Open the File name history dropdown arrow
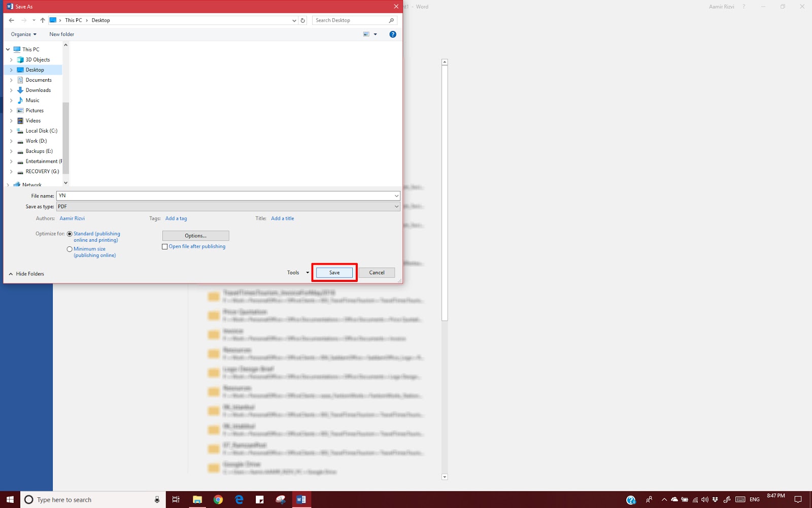The image size is (812, 508). 396,196
